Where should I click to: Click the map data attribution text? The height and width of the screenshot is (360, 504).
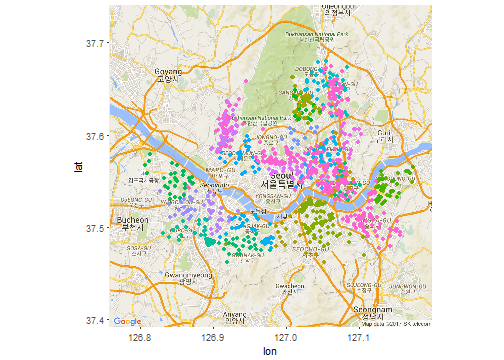pos(396,324)
